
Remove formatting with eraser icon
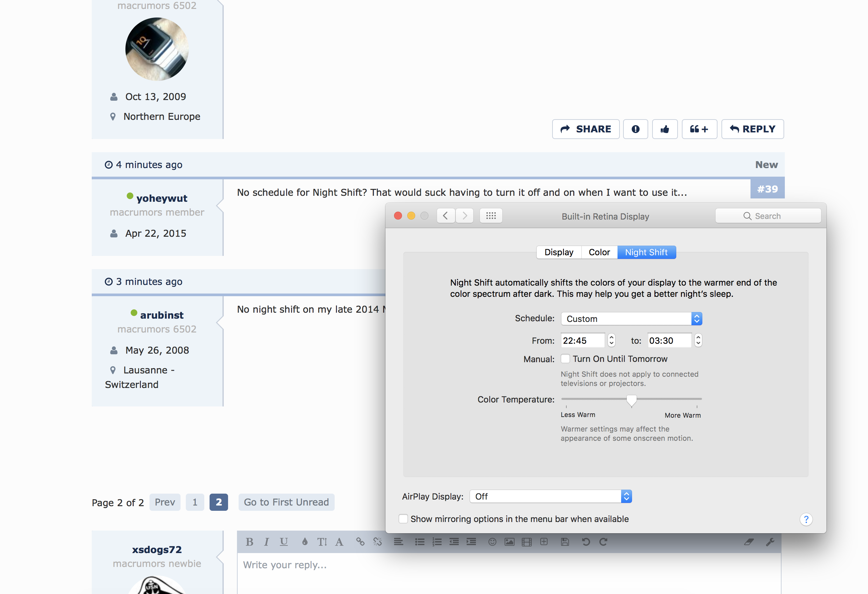coord(749,542)
